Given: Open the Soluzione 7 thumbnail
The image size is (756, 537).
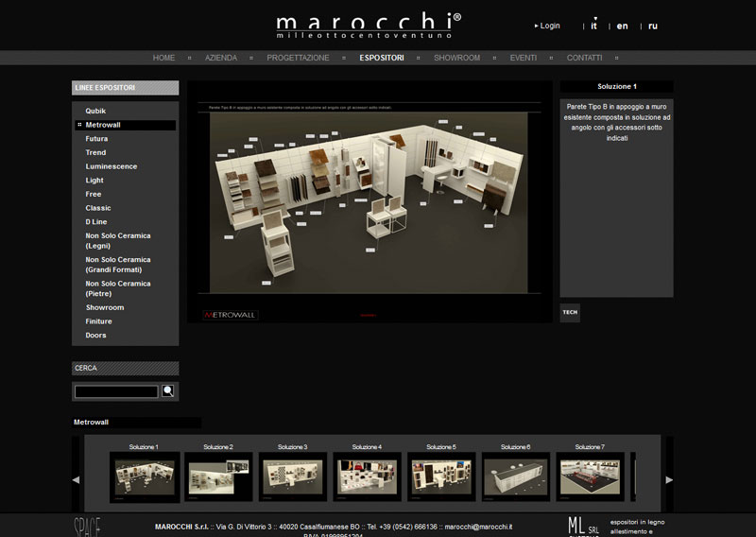Looking at the screenshot, I should coord(590,477).
